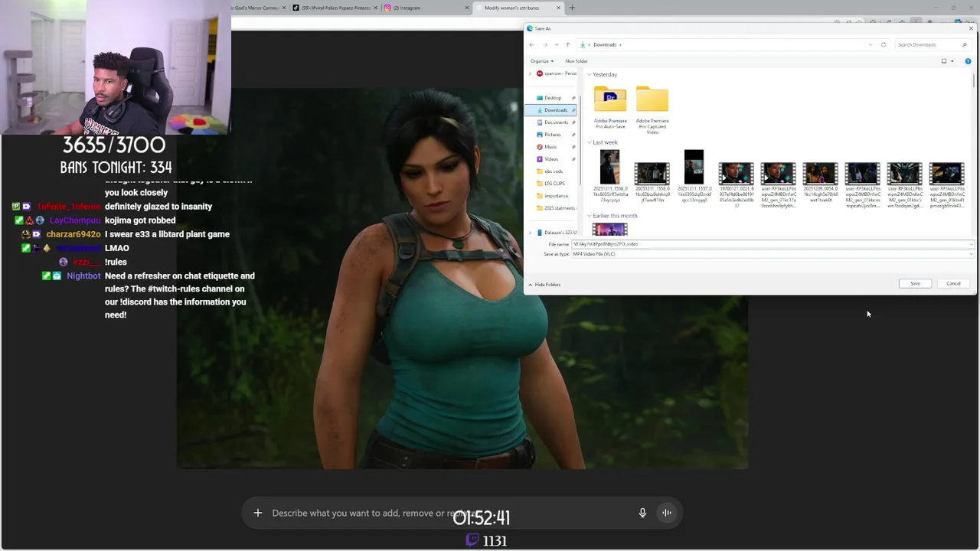Click the Forward arrow in Save As dialog
Screen dimensions: 980x551
(x=544, y=44)
